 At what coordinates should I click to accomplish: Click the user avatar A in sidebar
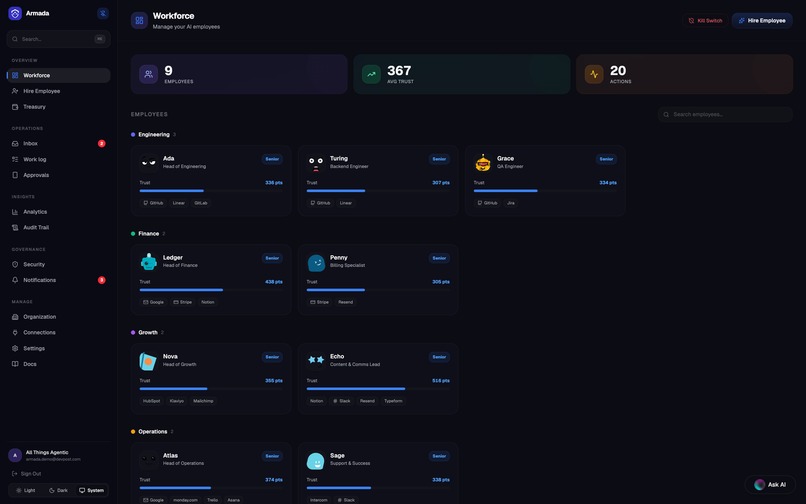tap(15, 456)
